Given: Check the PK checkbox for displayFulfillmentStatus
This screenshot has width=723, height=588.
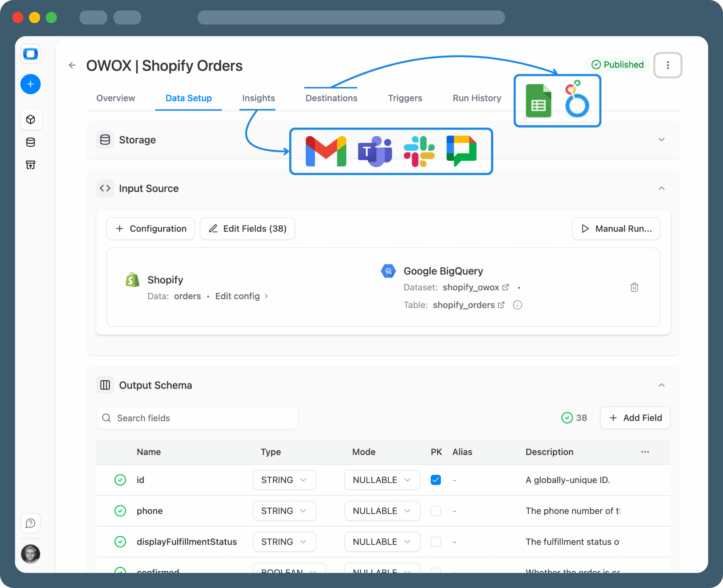Looking at the screenshot, I should (x=436, y=542).
